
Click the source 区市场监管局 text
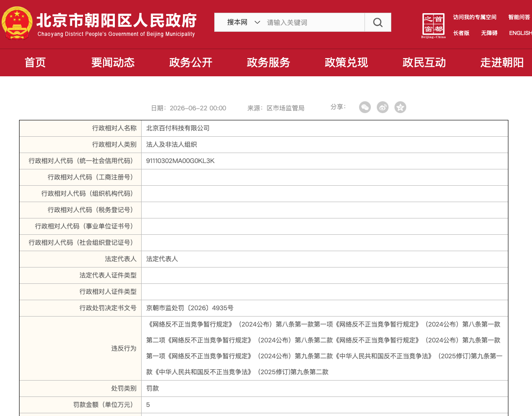click(286, 108)
